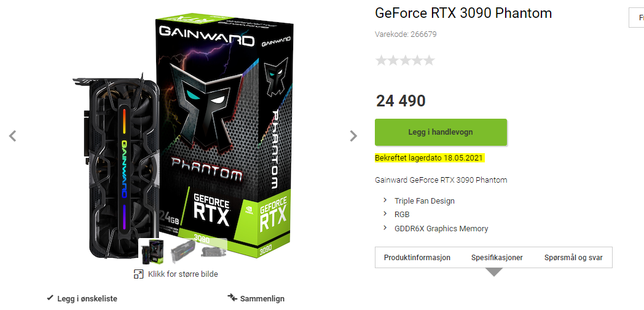Switch to the Spesifikasjoner tab

click(x=497, y=258)
